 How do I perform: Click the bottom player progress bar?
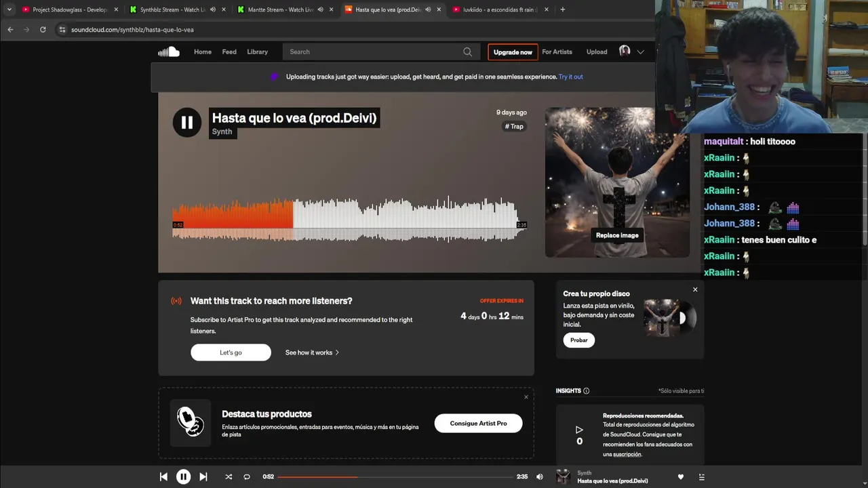click(395, 476)
